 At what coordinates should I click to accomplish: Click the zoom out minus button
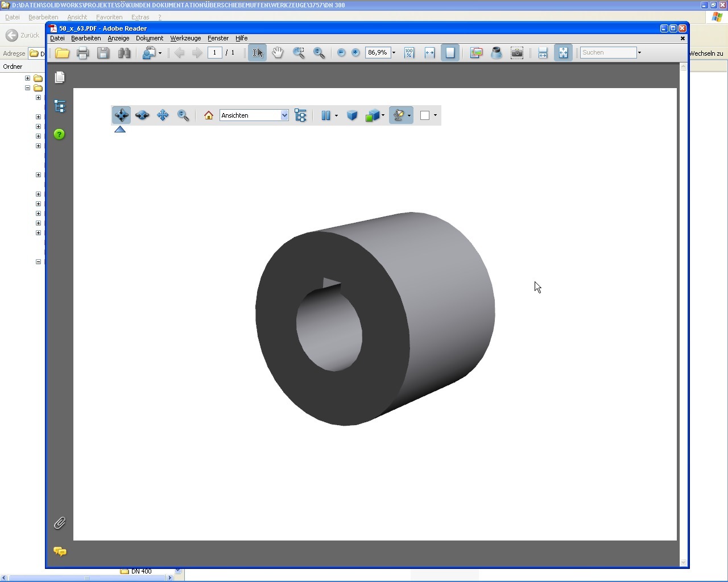(x=341, y=53)
